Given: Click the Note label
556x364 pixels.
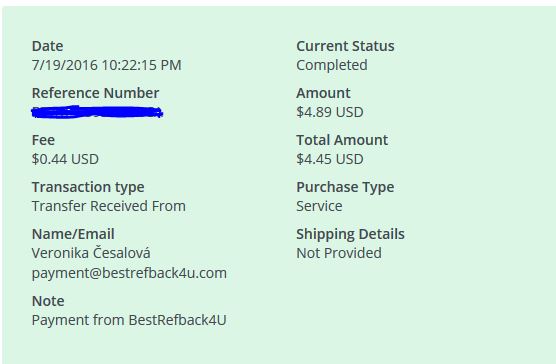Looking at the screenshot, I should (x=48, y=301).
